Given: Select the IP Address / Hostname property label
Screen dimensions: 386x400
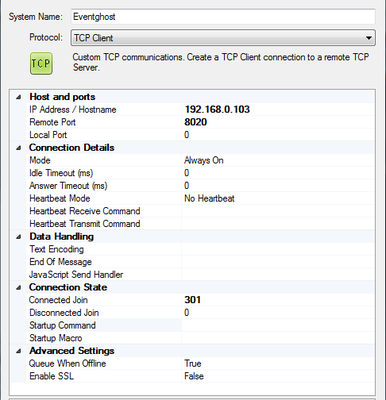Looking at the screenshot, I should (73, 109).
